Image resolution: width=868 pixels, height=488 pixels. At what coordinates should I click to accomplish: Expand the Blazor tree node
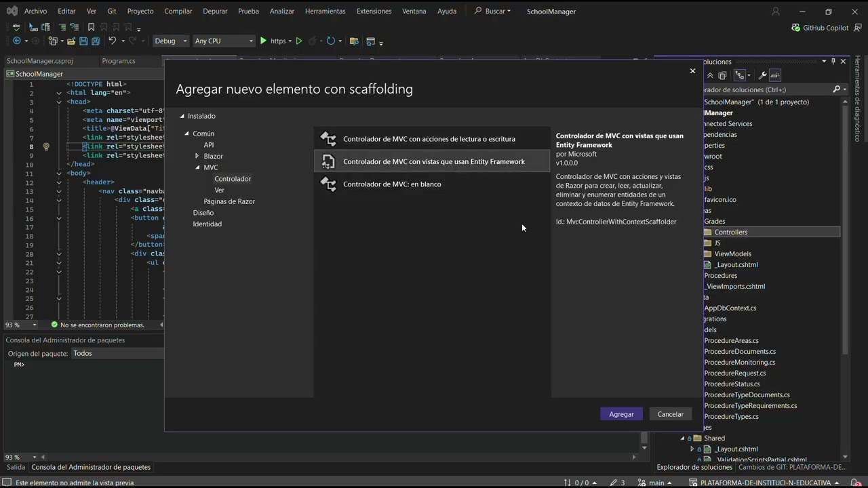pos(197,156)
